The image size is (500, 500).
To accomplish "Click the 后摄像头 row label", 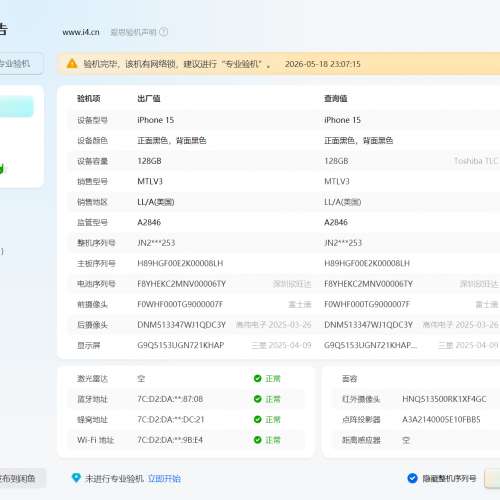I will pyautogui.click(x=92, y=325).
